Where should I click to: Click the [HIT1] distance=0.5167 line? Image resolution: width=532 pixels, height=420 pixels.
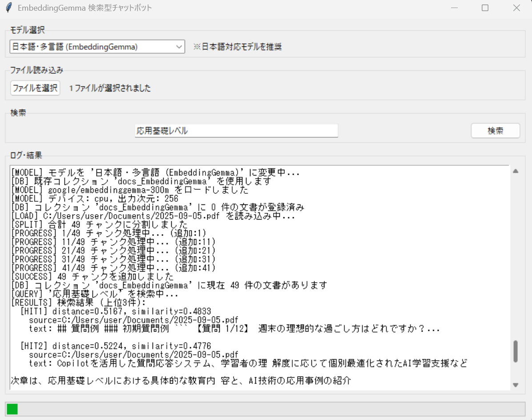(116, 311)
